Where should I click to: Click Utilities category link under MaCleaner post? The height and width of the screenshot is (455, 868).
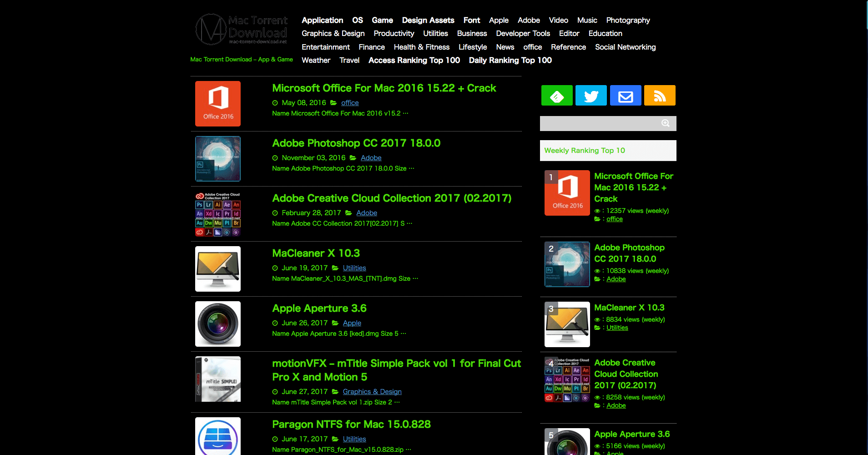click(x=354, y=268)
